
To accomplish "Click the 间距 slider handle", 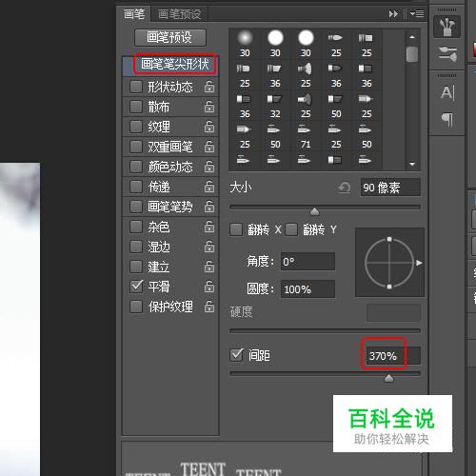I will coord(388,378).
